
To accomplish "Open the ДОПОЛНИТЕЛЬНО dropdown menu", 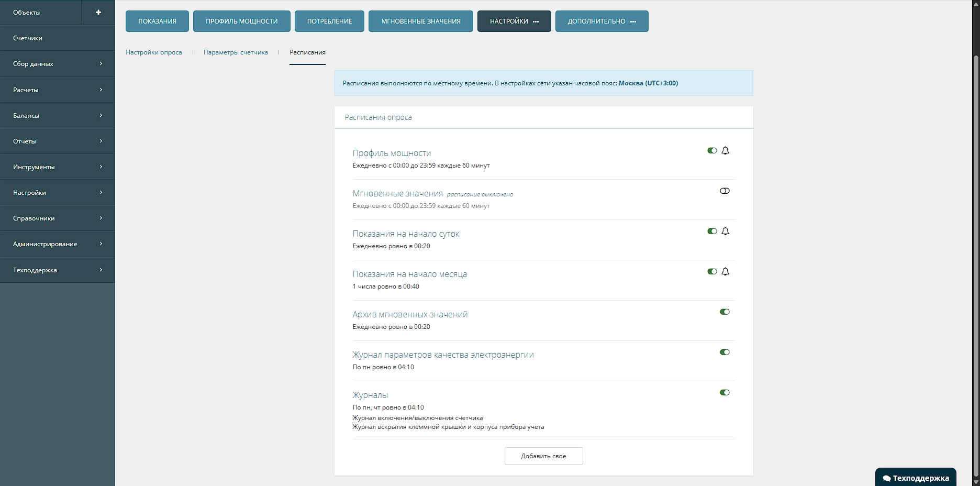I will point(602,21).
